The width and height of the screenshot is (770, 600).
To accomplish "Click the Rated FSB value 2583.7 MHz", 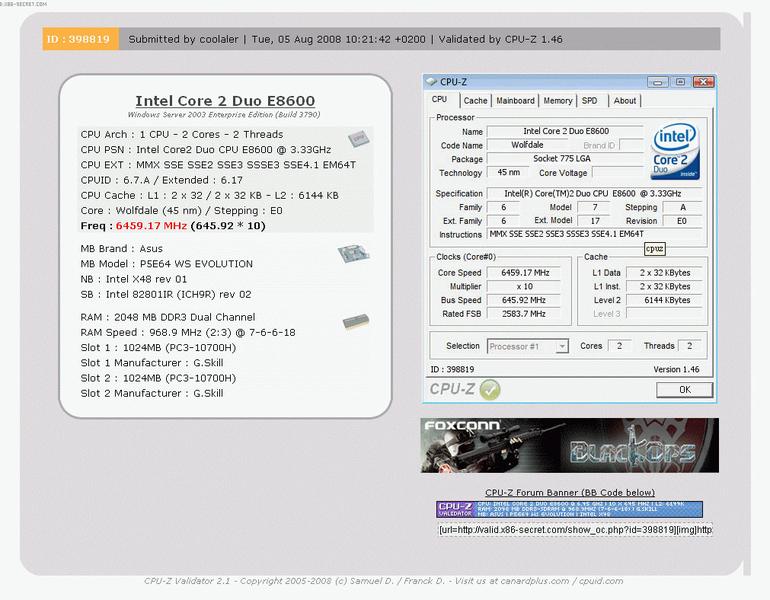I will tap(525, 314).
